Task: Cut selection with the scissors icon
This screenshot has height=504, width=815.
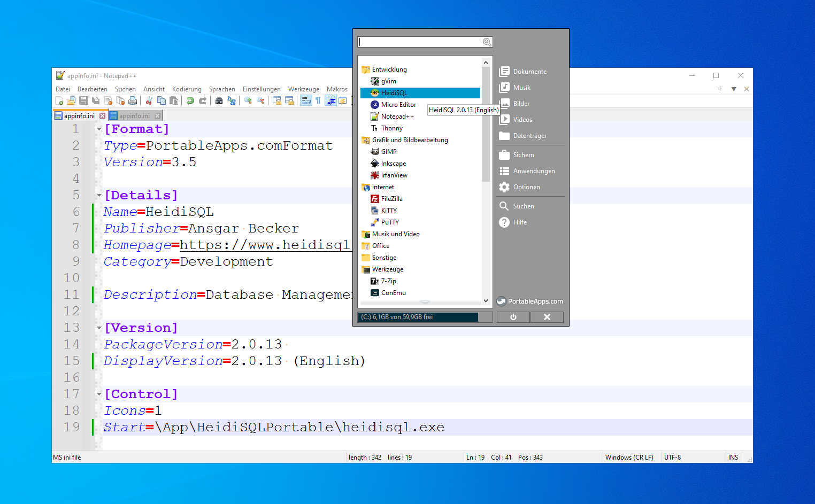Action: tap(149, 100)
